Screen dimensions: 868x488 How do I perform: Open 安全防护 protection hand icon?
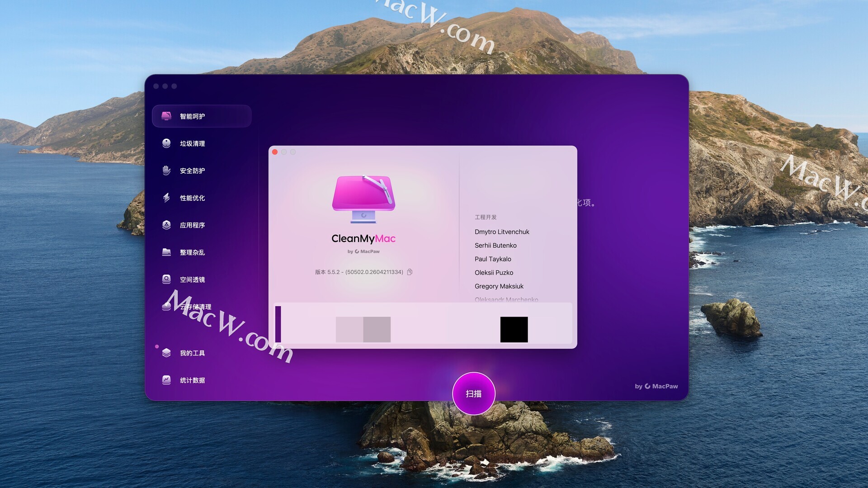click(166, 171)
